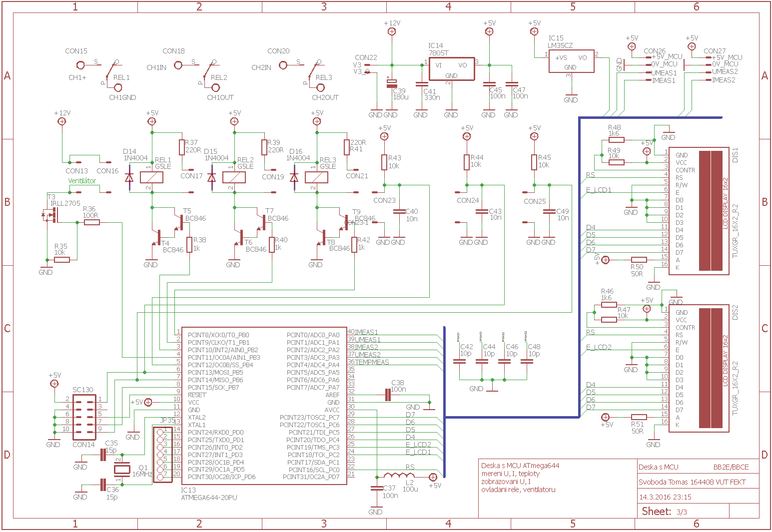Click the ATMEGA644-20PU microcontroller label
This screenshot has width=772, height=532.
point(209,498)
